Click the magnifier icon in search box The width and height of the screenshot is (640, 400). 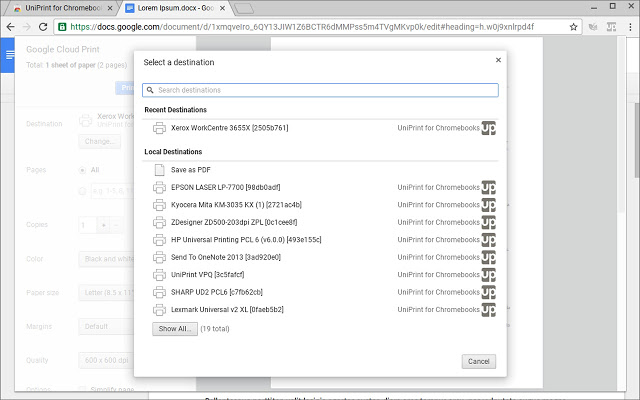150,90
